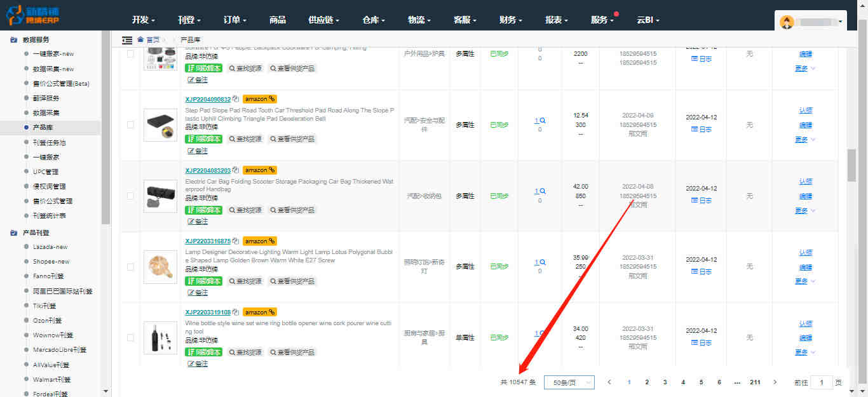This screenshot has width=868, height=397.
Task: Go to page 211 in pagination
Action: tap(755, 382)
